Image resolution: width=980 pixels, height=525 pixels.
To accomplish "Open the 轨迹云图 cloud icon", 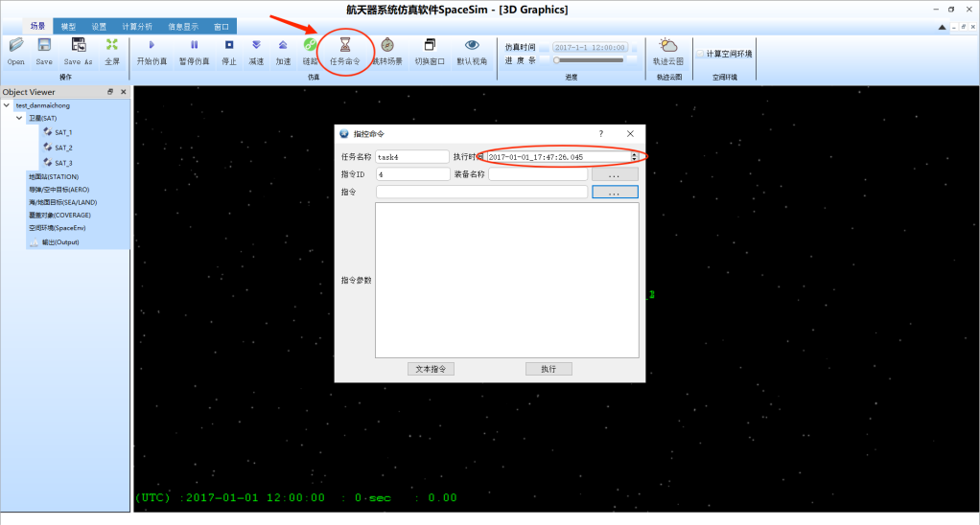I will click(x=668, y=45).
